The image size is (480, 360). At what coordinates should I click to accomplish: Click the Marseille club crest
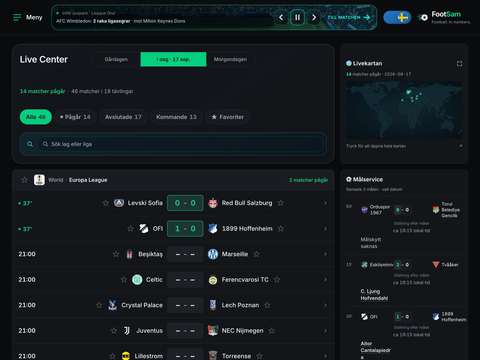tap(213, 254)
